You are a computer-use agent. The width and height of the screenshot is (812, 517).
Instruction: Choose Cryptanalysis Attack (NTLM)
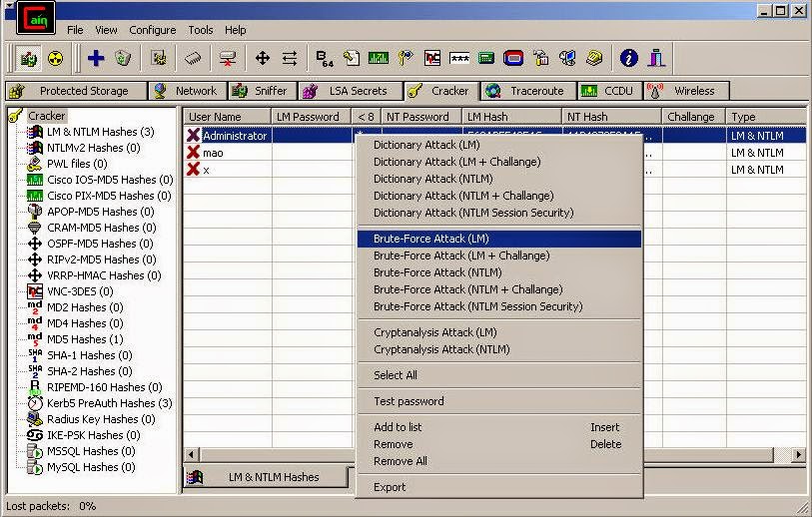click(441, 349)
